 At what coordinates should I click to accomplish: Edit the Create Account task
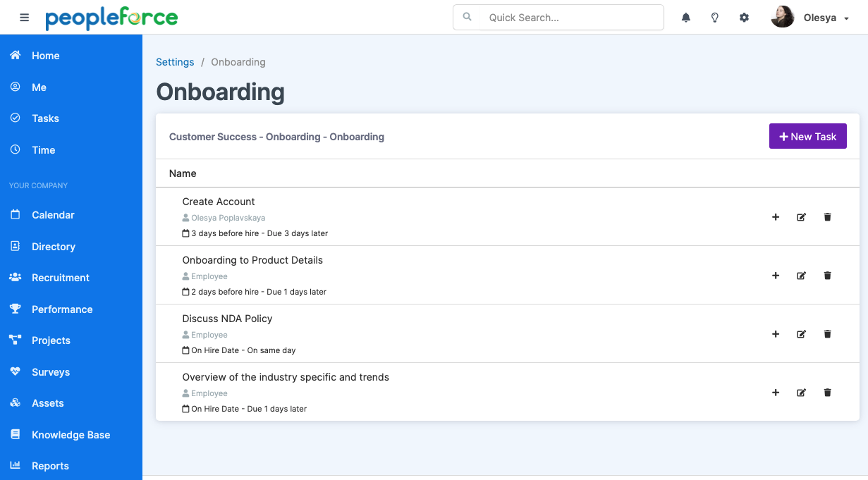tap(801, 217)
